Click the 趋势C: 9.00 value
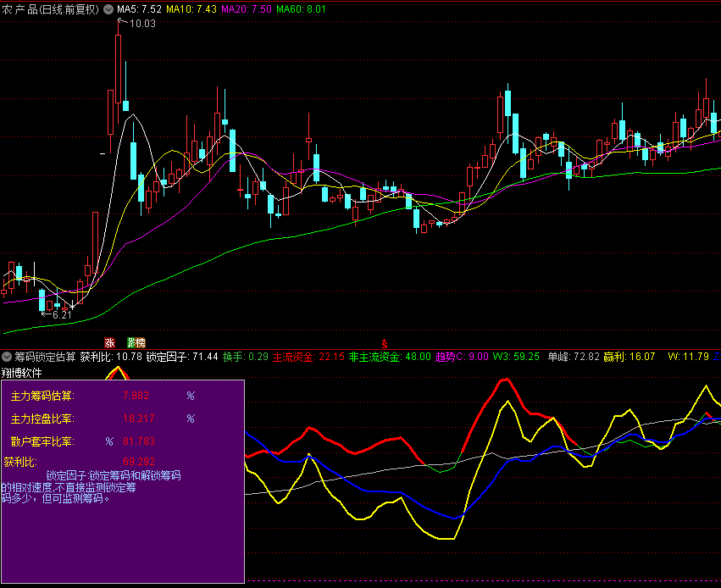This screenshot has height=588, width=721. pyautogui.click(x=462, y=357)
